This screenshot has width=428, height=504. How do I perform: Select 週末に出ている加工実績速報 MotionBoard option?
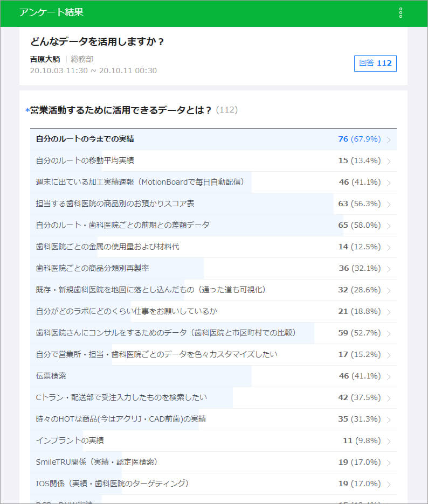point(140,182)
